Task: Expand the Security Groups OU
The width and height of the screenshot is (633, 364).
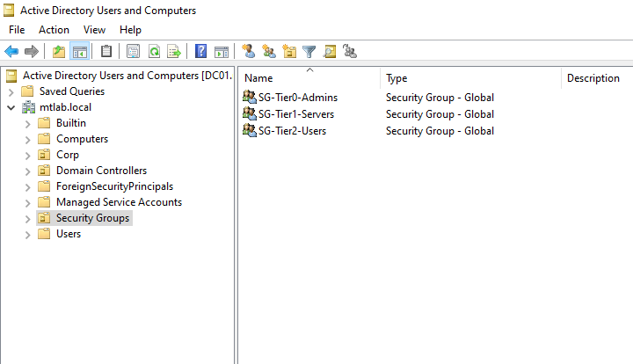Action: coord(27,219)
